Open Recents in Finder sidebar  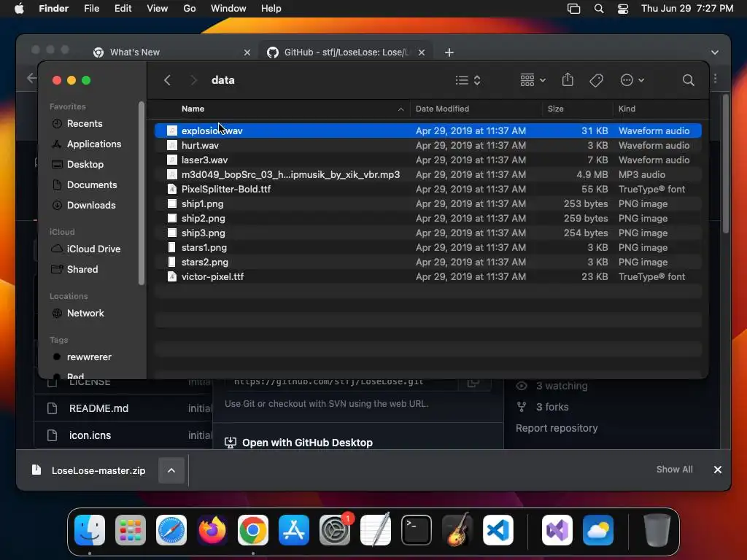coord(85,123)
